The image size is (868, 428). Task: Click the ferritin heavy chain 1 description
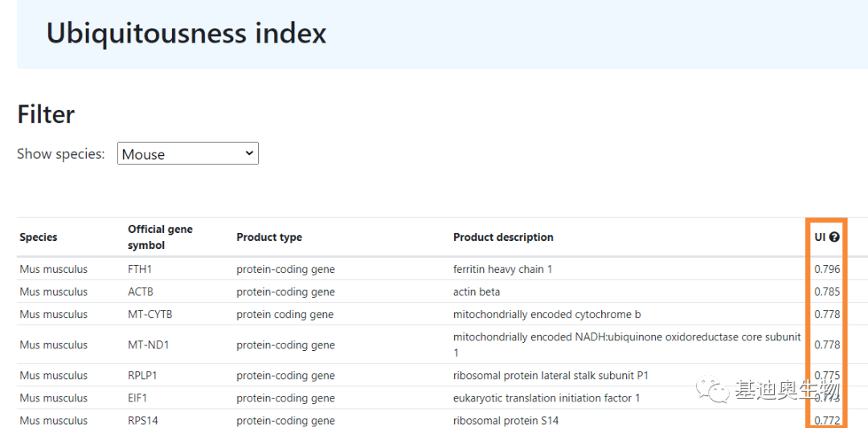click(502, 269)
